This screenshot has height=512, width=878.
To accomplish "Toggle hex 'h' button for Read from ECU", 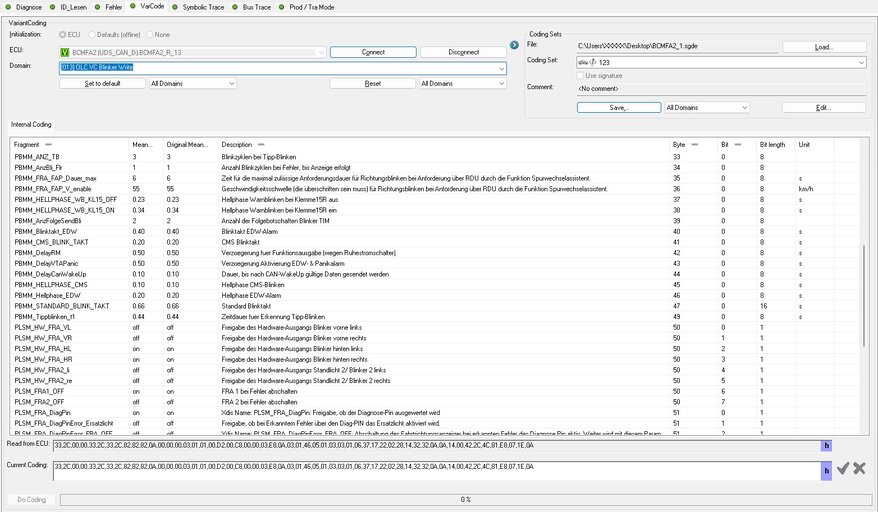I will [x=826, y=446].
